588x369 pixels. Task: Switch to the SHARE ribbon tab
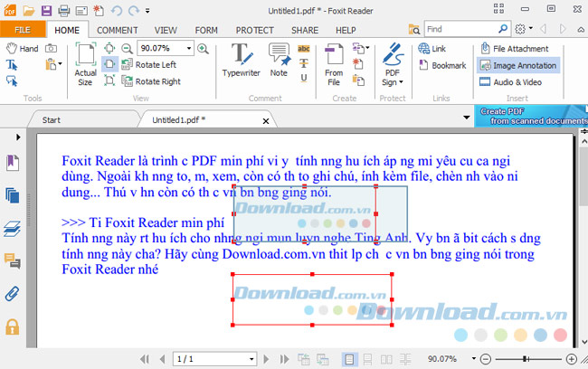point(305,30)
